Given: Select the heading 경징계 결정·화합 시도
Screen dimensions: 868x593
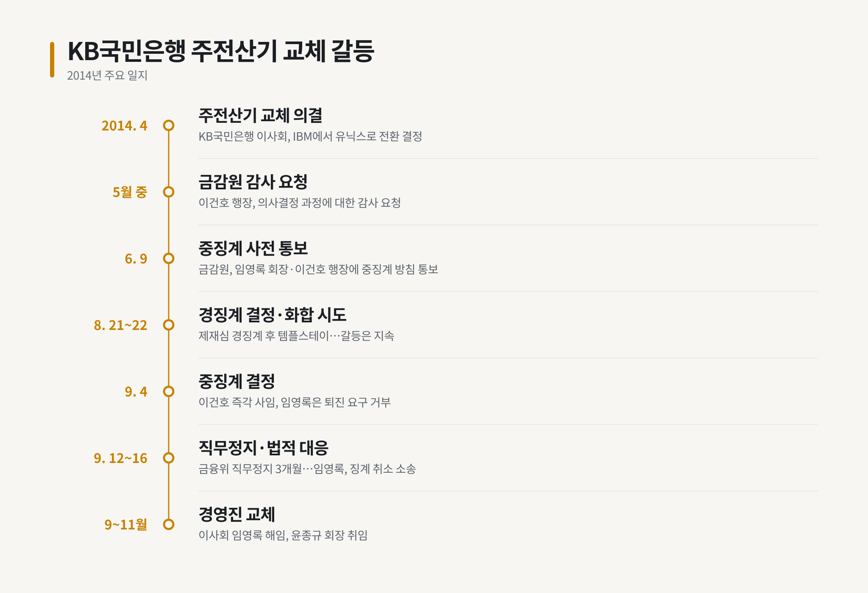Looking at the screenshot, I should pos(273,315).
